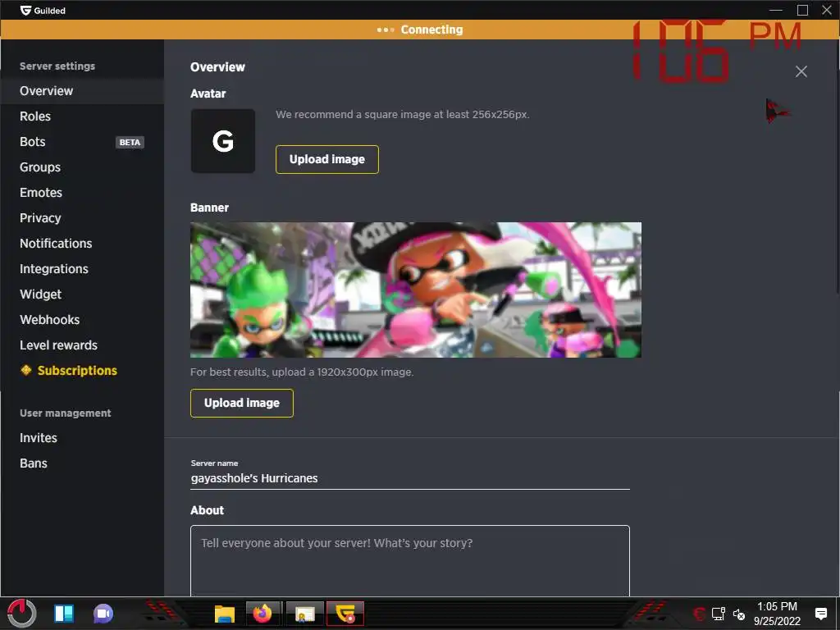Click the Splatoon banner image
The height and width of the screenshot is (630, 840).
[416, 290]
